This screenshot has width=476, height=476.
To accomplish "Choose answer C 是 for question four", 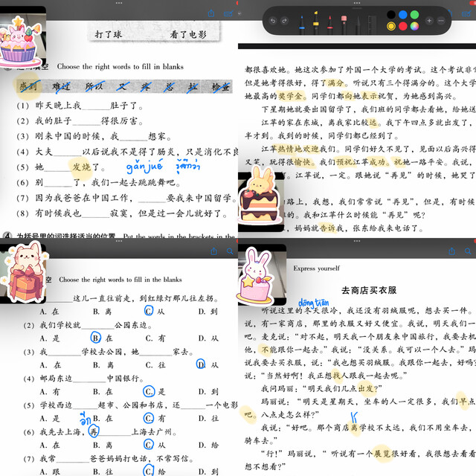I will [x=154, y=391].
